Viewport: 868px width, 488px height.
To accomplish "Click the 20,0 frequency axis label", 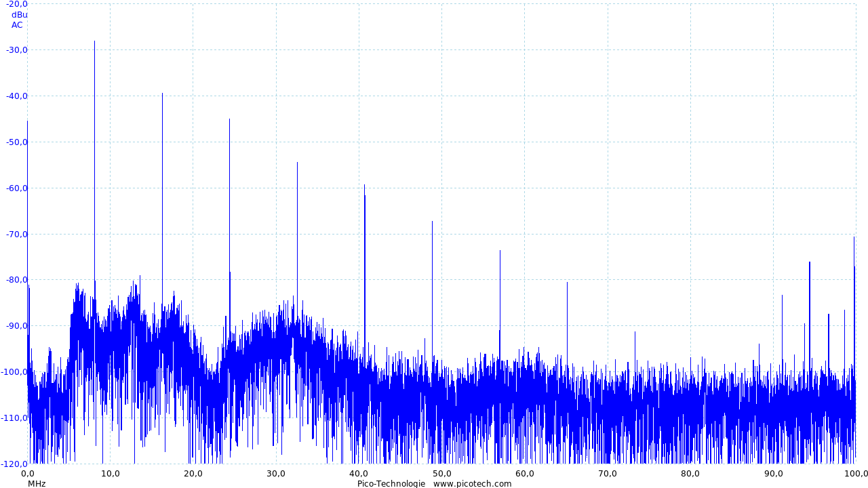I will pyautogui.click(x=193, y=473).
